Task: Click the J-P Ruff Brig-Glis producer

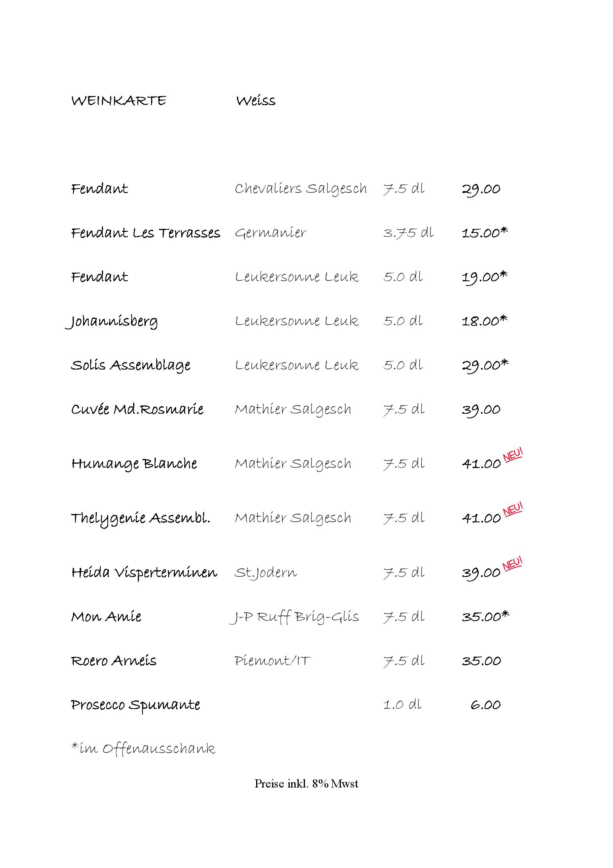Action: pyautogui.click(x=294, y=617)
